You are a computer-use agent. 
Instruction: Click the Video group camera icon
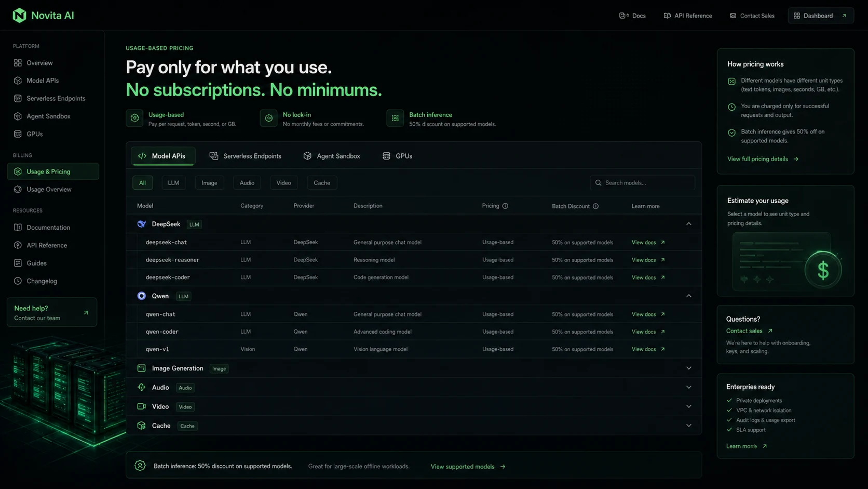click(x=141, y=407)
